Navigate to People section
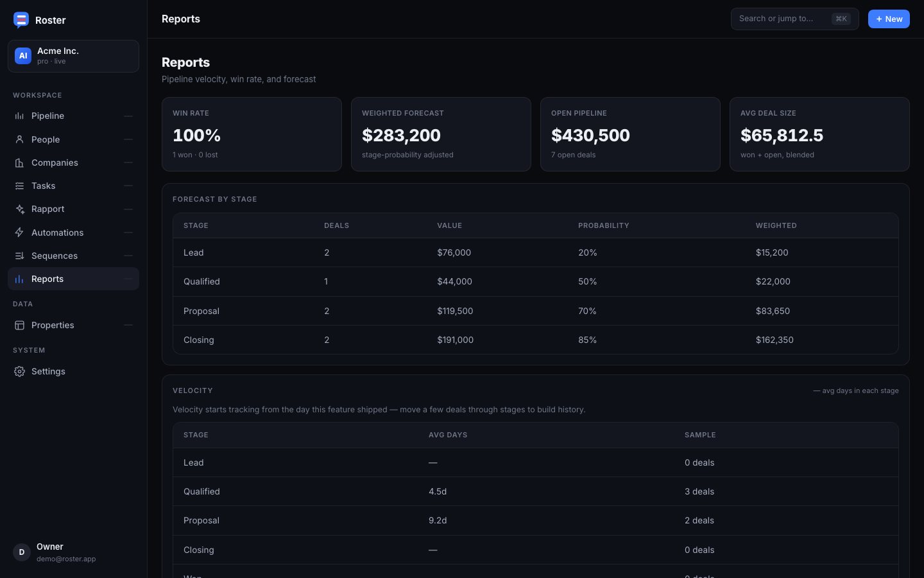Image resolution: width=924 pixels, height=578 pixels. tap(73, 139)
